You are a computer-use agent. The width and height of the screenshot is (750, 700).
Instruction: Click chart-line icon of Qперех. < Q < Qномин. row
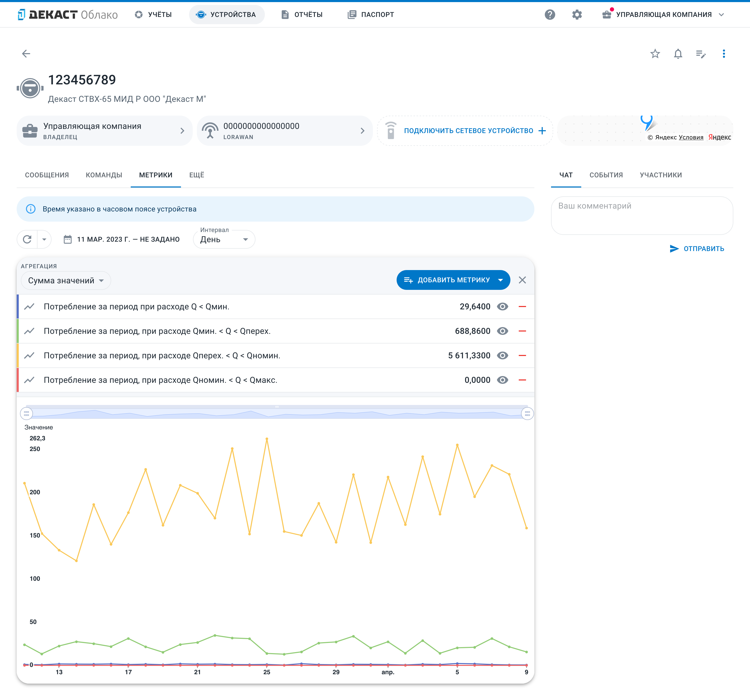[x=29, y=355]
